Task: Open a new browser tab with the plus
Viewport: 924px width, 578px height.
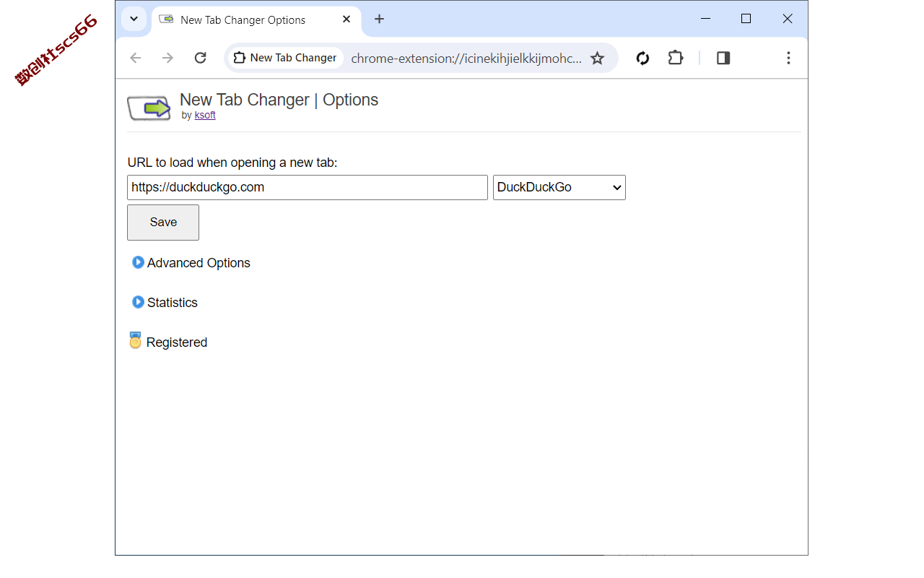Action: click(379, 19)
